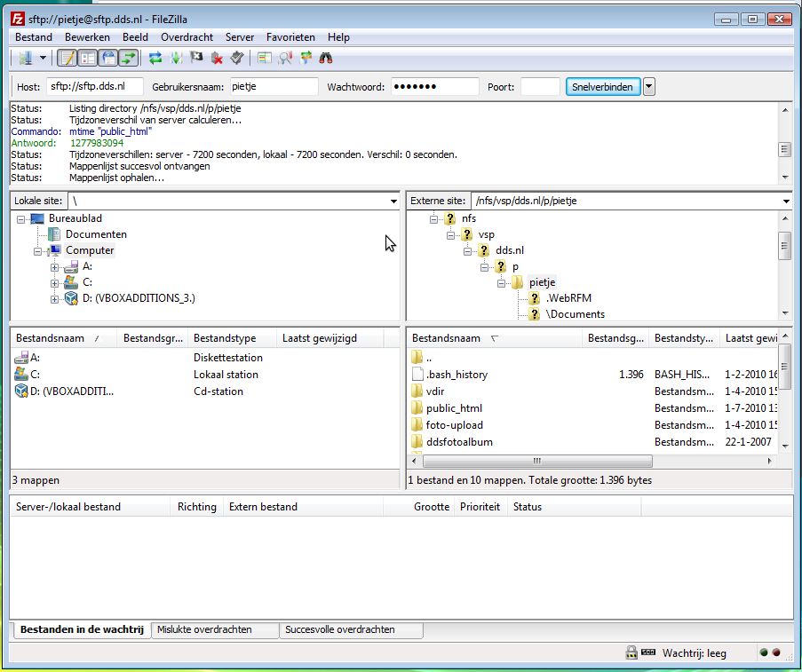Open the Snelverbinden history dropdown arrow
Screen dimensions: 802x672
(x=649, y=87)
